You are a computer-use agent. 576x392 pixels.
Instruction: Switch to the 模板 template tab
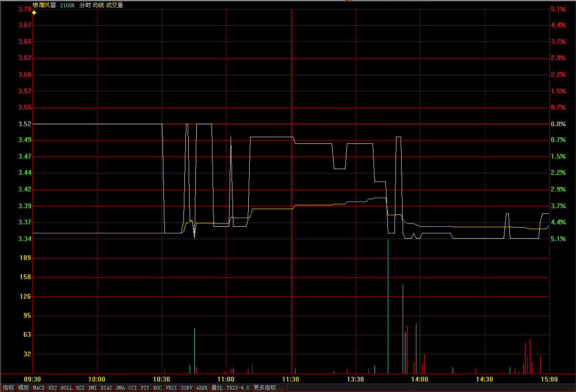pos(23,388)
